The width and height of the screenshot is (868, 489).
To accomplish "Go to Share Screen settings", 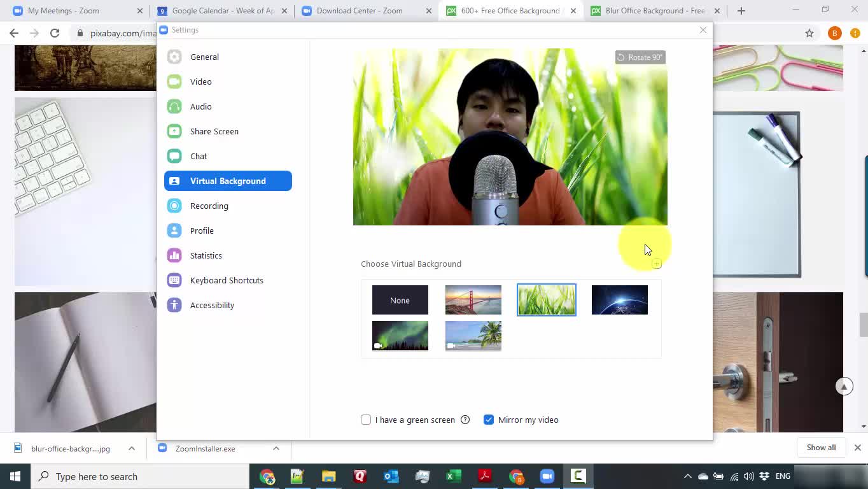I will [x=214, y=131].
